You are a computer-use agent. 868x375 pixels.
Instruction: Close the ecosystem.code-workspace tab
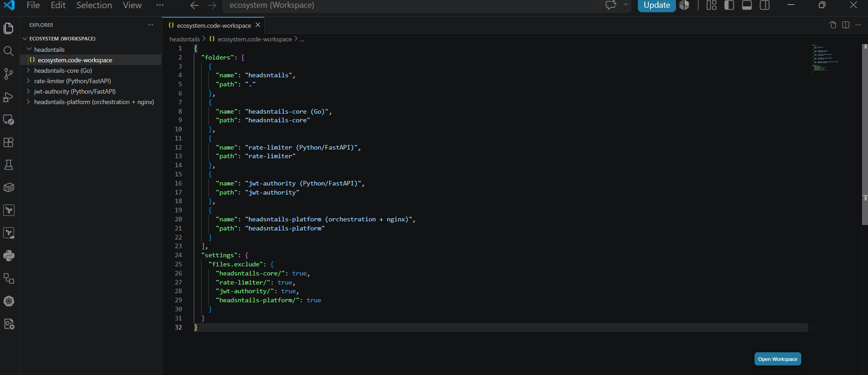(x=258, y=25)
